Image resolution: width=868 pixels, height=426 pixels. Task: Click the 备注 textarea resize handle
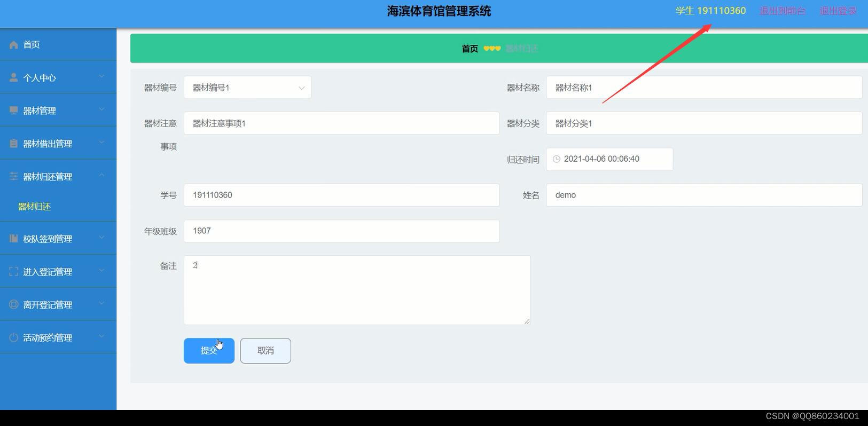[x=527, y=321]
